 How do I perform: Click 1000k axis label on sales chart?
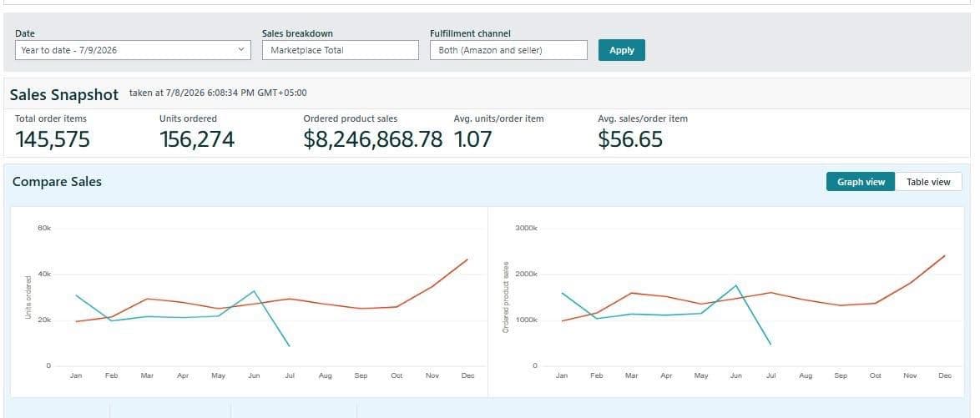tap(526, 320)
